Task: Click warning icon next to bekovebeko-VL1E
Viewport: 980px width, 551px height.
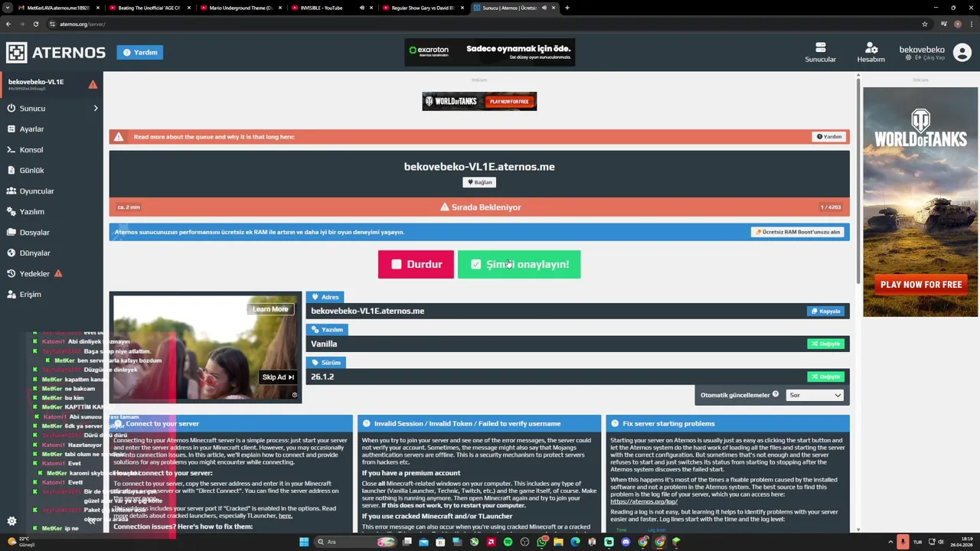Action: (x=93, y=84)
